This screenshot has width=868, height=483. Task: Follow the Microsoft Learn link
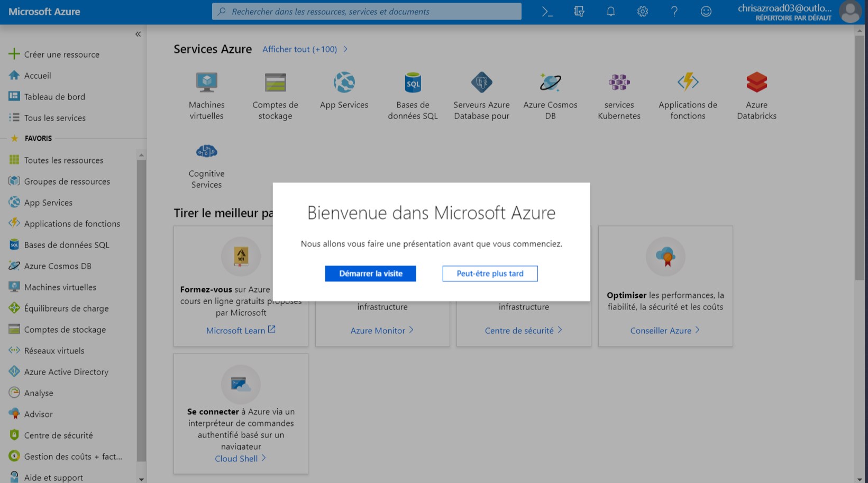(241, 330)
